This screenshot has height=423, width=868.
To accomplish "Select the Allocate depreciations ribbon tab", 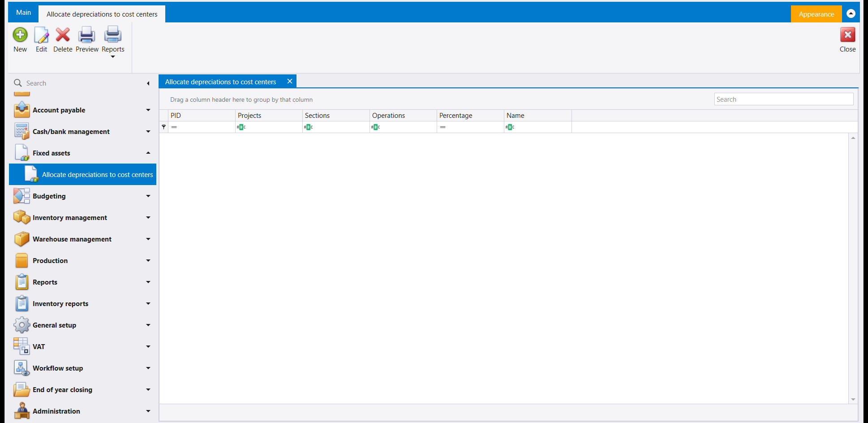I will (102, 14).
